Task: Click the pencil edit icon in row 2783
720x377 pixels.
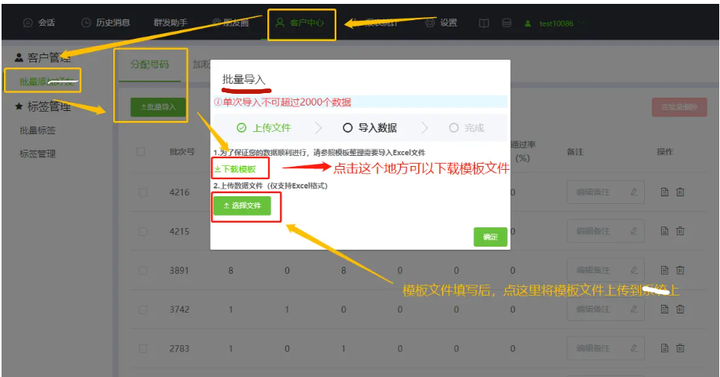Action: [x=634, y=349]
